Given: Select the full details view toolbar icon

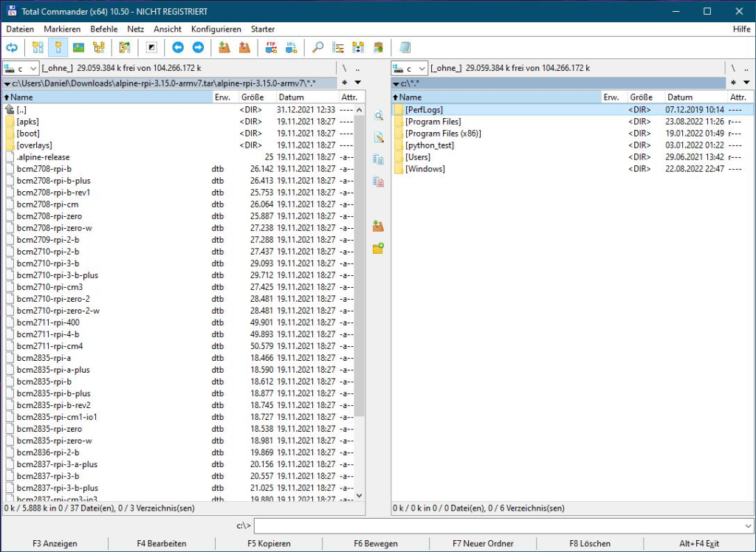Looking at the screenshot, I should pyautogui.click(x=58, y=47).
